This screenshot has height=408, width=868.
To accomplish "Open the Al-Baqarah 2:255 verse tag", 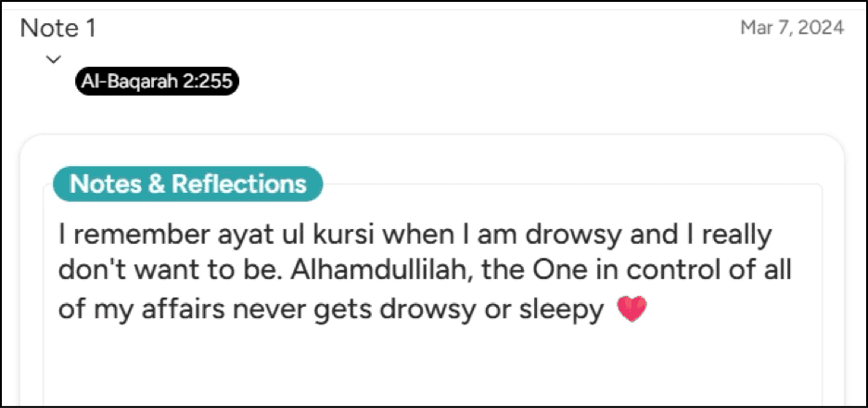I will pyautogui.click(x=157, y=83).
